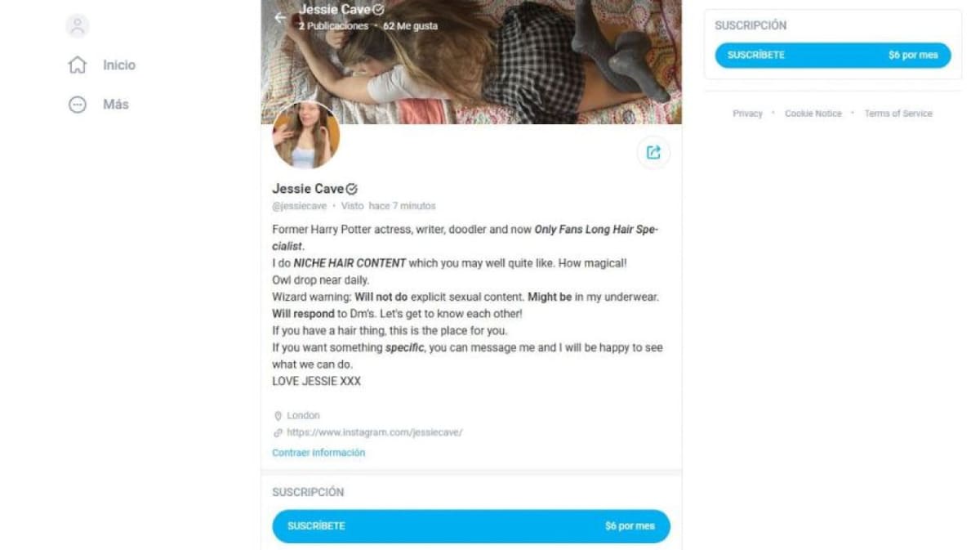Click the share profile icon button
Image resolution: width=980 pixels, height=550 pixels.
(653, 152)
